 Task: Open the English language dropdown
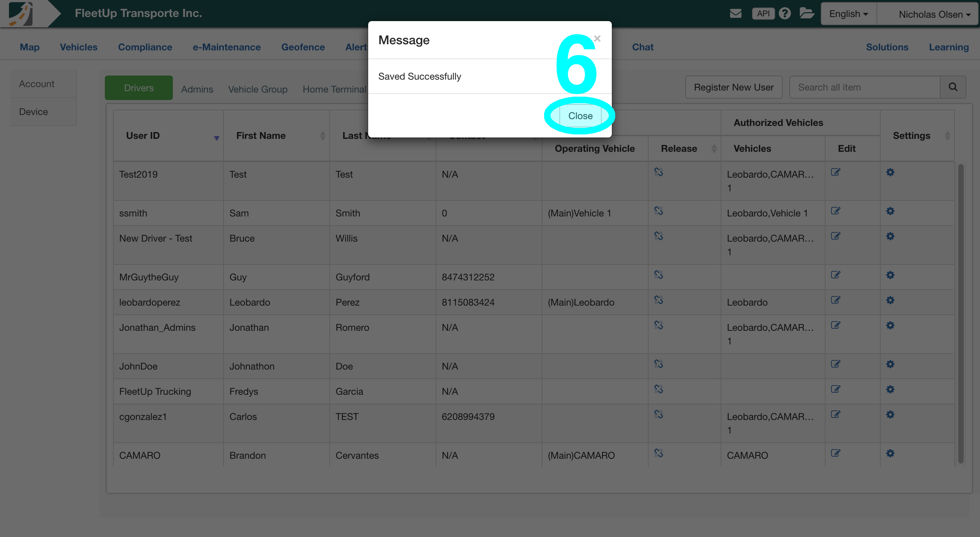coord(849,14)
